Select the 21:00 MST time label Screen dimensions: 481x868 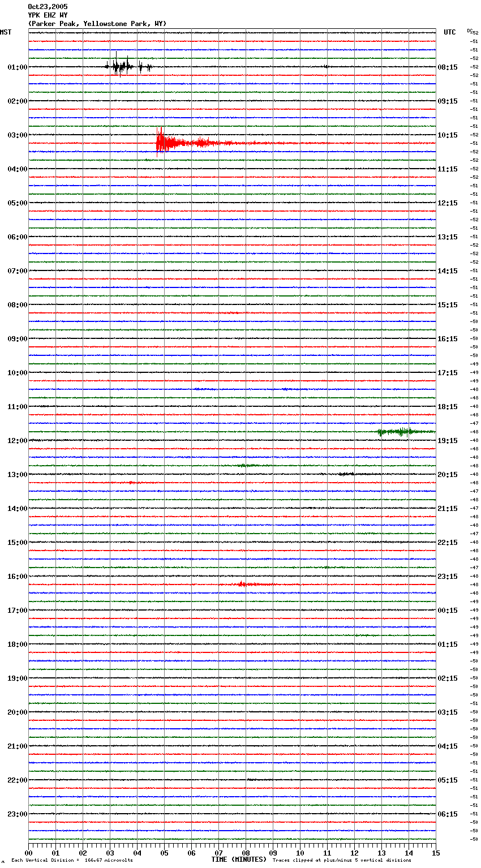[x=18, y=746]
